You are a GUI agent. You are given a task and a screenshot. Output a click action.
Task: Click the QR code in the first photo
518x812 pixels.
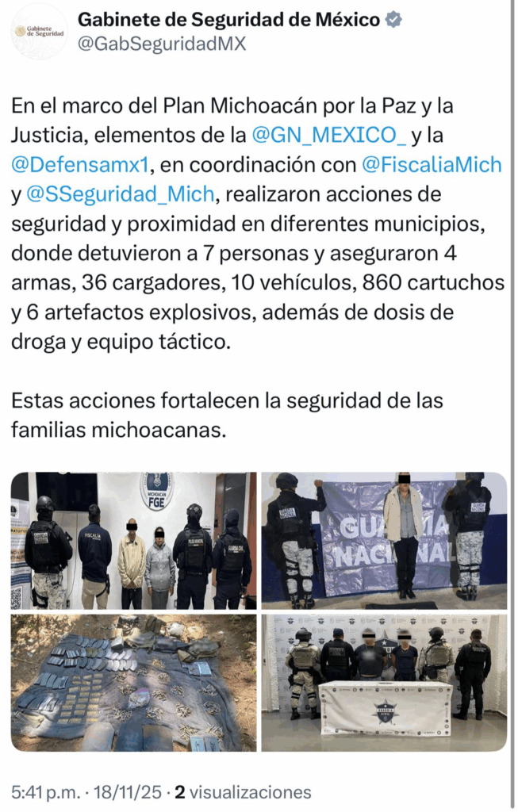coord(16,598)
